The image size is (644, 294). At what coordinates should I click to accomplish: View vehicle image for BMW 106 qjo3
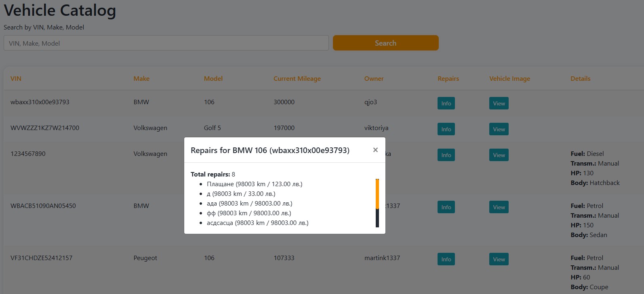coord(499,103)
